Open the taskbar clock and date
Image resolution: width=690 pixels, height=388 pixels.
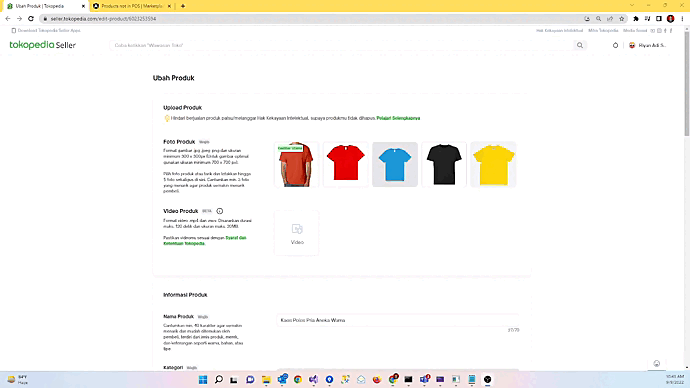click(675, 379)
